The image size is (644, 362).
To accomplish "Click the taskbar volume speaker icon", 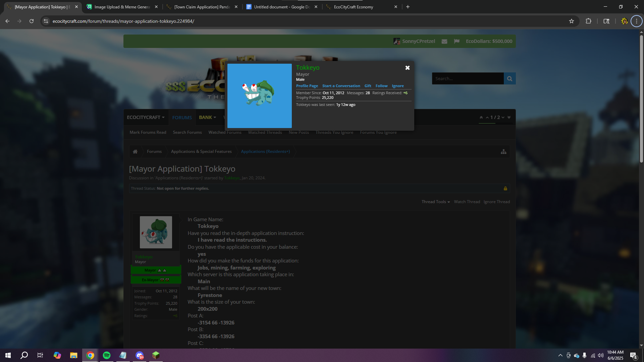I will tap(600, 355).
